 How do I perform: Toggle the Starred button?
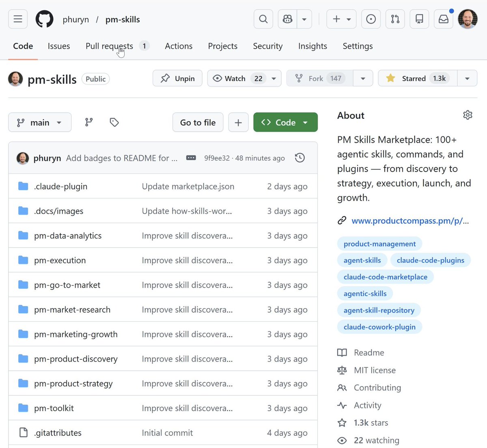[418, 79]
